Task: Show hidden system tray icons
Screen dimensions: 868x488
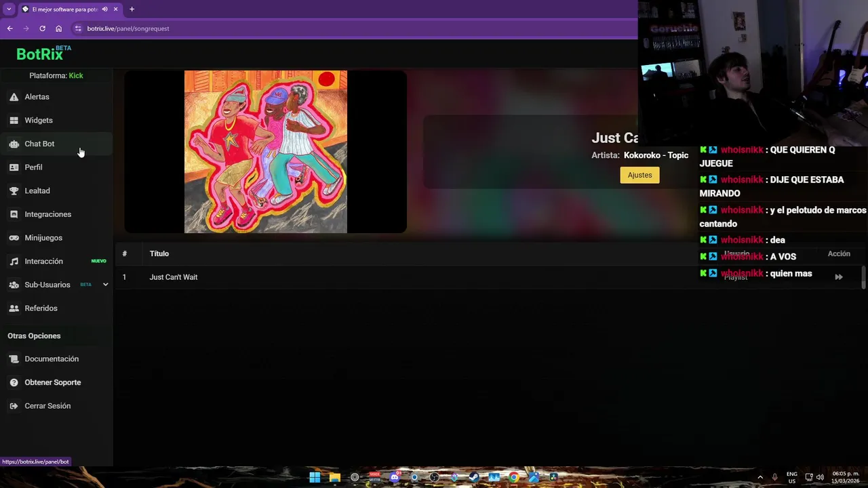Action: pos(760,477)
